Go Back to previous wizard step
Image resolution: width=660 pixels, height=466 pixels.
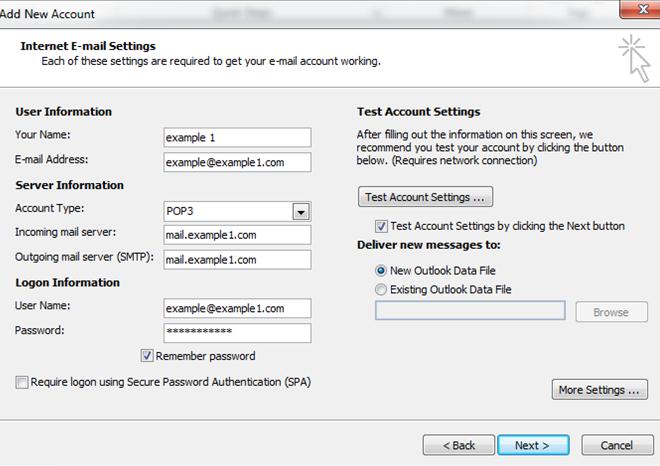click(x=458, y=445)
